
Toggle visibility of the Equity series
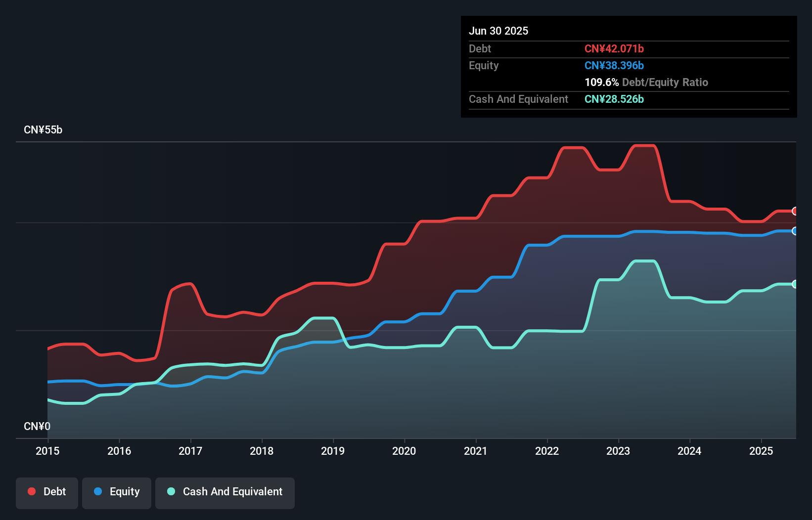point(116,492)
